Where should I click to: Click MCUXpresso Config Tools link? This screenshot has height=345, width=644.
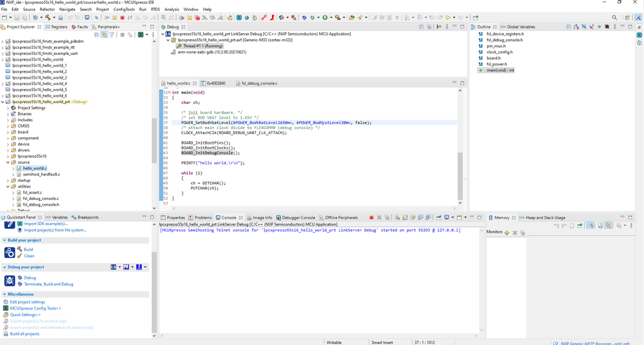35,308
